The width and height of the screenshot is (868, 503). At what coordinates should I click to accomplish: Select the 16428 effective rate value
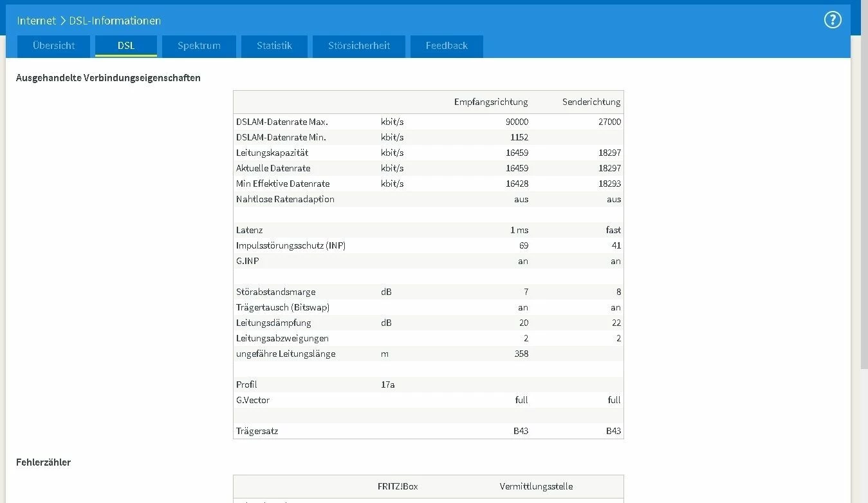tap(517, 184)
